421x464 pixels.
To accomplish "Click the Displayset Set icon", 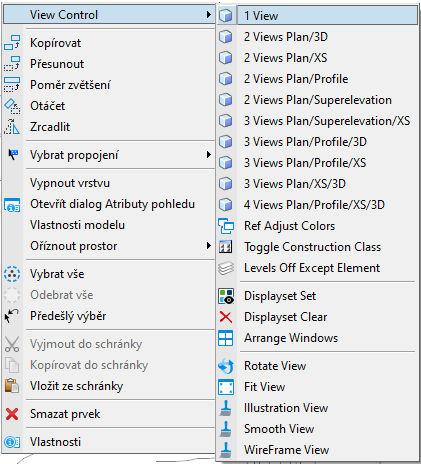I will 226,296.
